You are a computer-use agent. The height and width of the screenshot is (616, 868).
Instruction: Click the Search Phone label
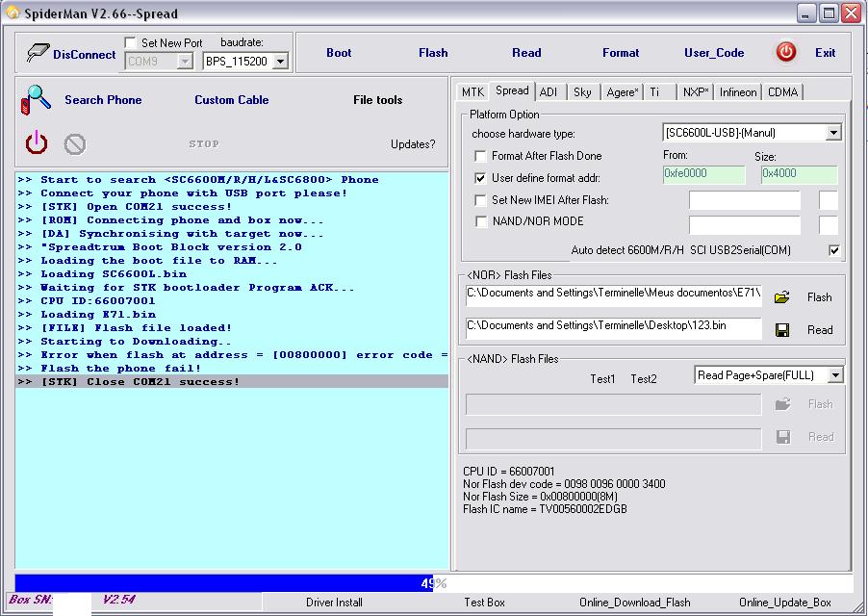[x=103, y=100]
